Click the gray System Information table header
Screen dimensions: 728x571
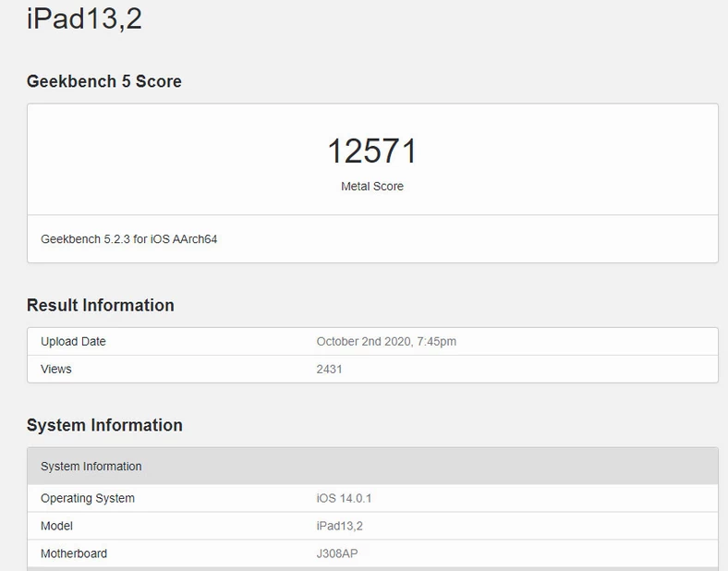(372, 466)
